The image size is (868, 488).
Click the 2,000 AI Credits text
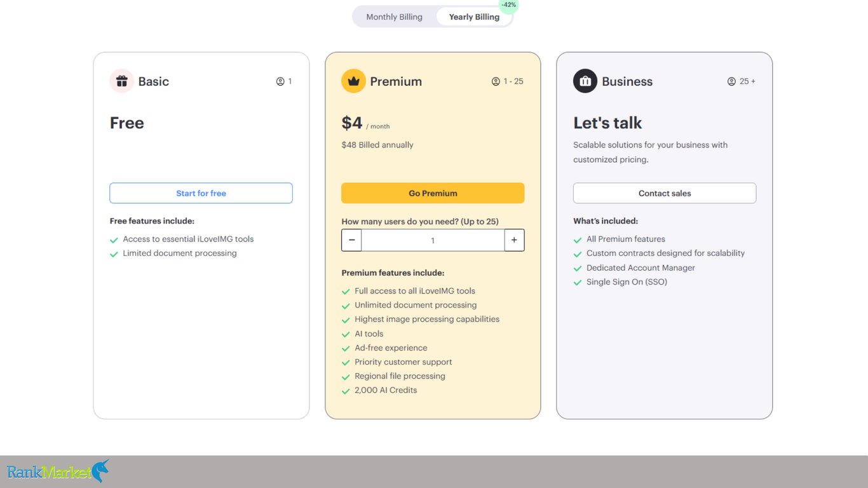click(x=386, y=390)
